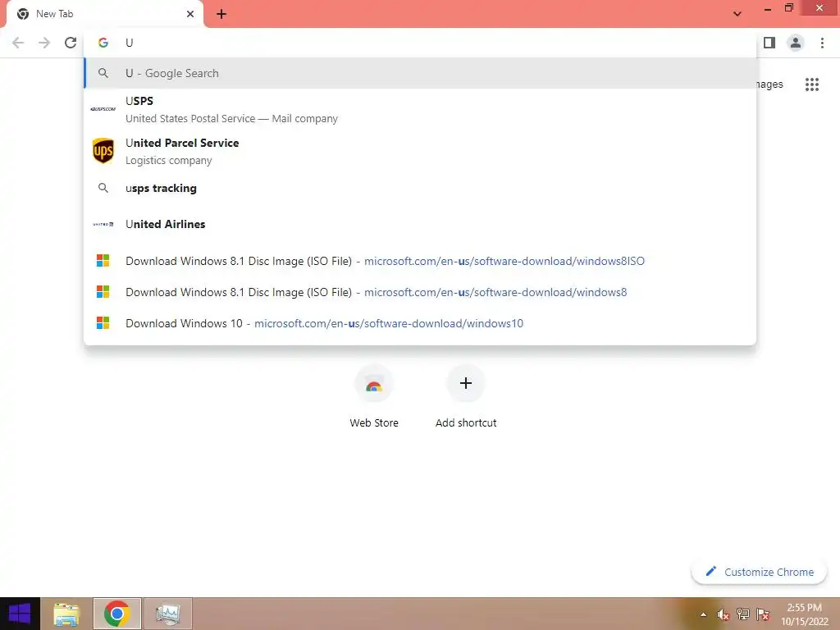
Task: Open the Windows Start button
Action: coord(20,614)
